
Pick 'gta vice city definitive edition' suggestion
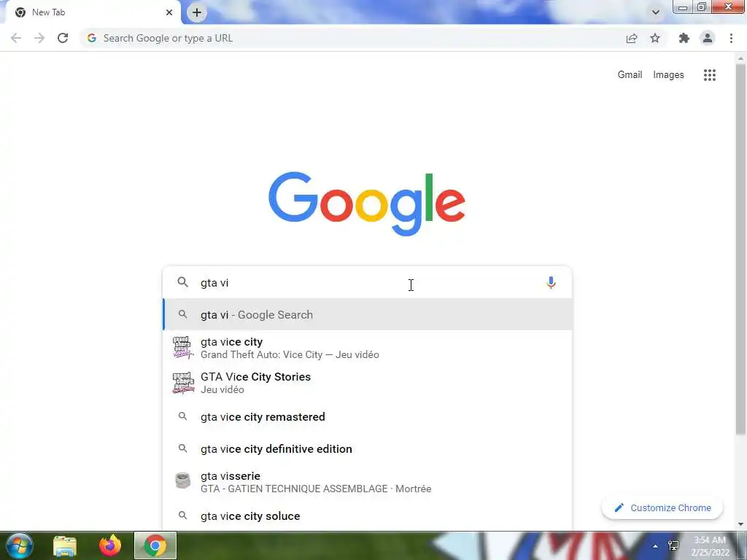tap(368, 448)
